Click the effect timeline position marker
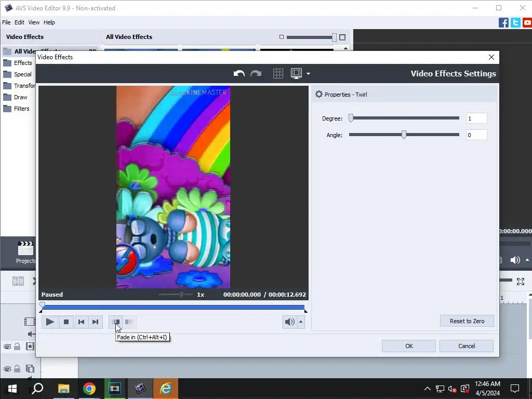Screen dimensions: 532x399 click(42, 304)
